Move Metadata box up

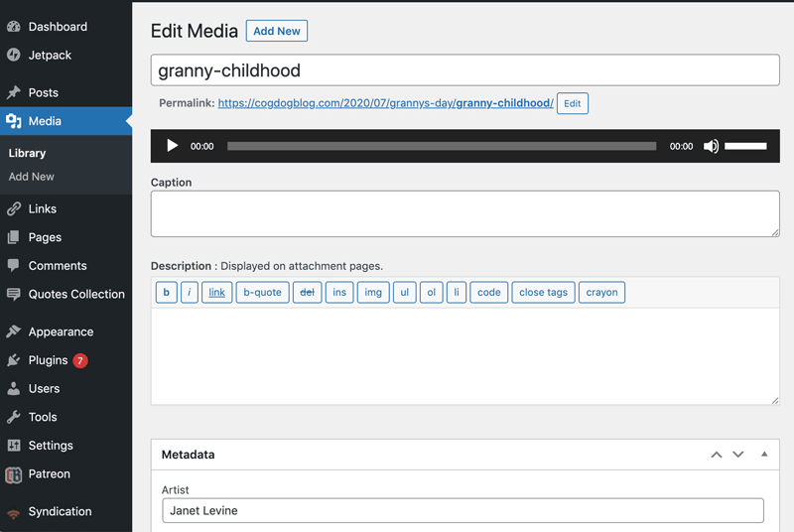(x=717, y=455)
